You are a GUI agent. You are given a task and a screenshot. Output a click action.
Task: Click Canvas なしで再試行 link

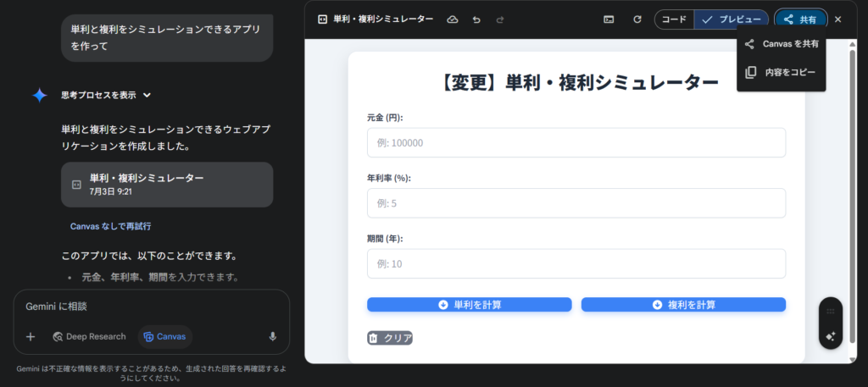click(111, 226)
